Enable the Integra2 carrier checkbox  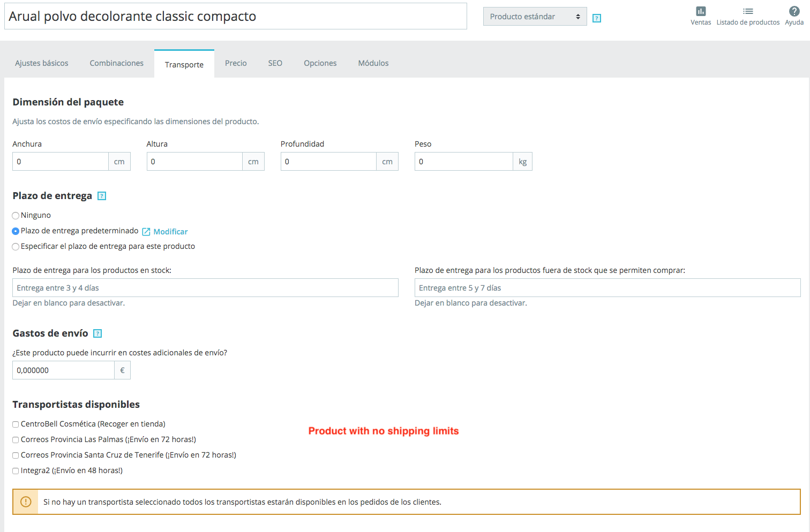pos(16,471)
